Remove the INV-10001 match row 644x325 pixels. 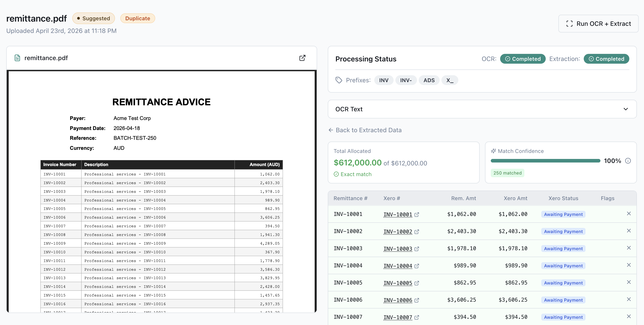click(629, 214)
